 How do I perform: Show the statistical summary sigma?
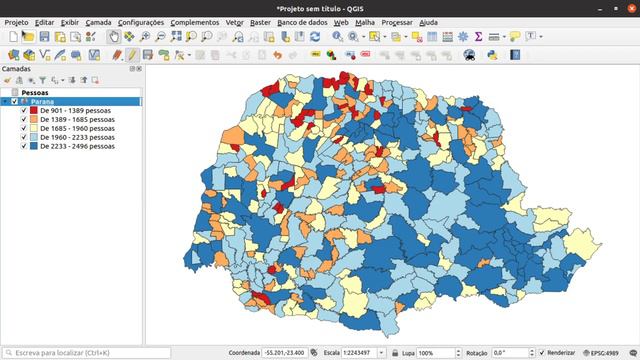tap(478, 37)
